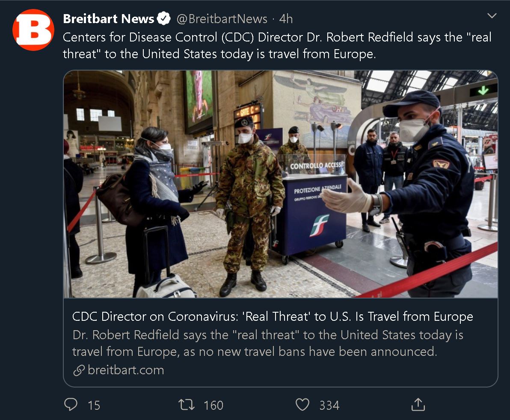The height and width of the screenshot is (420, 510).
Task: Open the 4h timestamp link
Action: (x=286, y=19)
